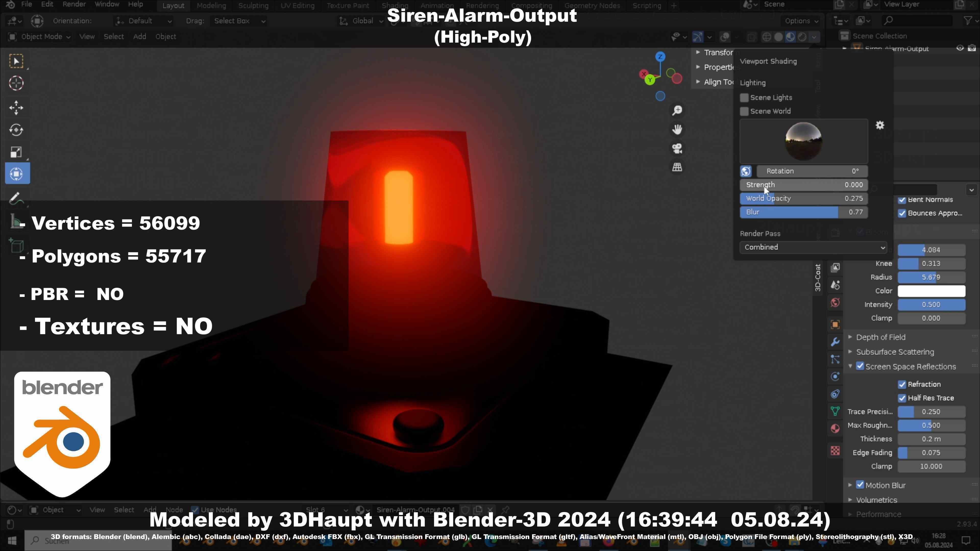
Task: Choose the Move tool in toolbar
Action: click(16, 108)
